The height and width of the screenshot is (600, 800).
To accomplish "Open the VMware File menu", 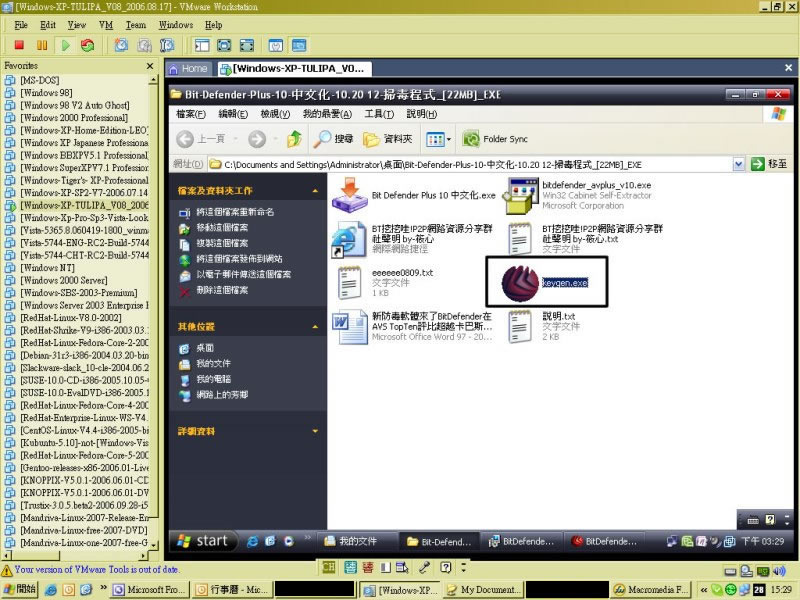I will tap(21, 24).
